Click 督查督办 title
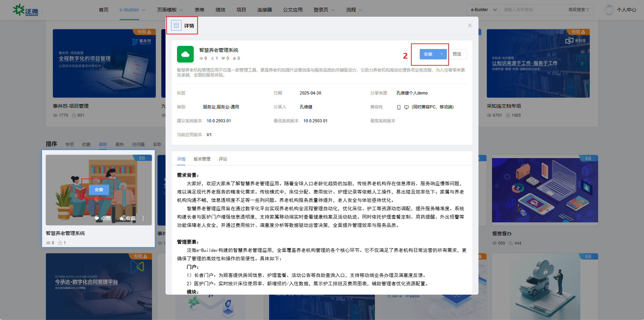This screenshot has height=320, width=644. 502,234
